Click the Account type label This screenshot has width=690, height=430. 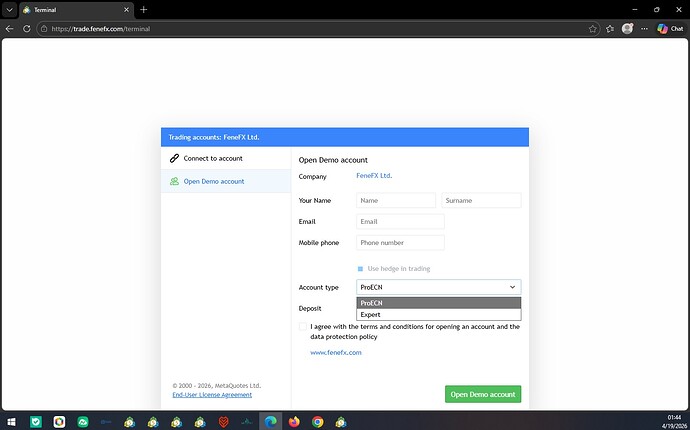(319, 287)
